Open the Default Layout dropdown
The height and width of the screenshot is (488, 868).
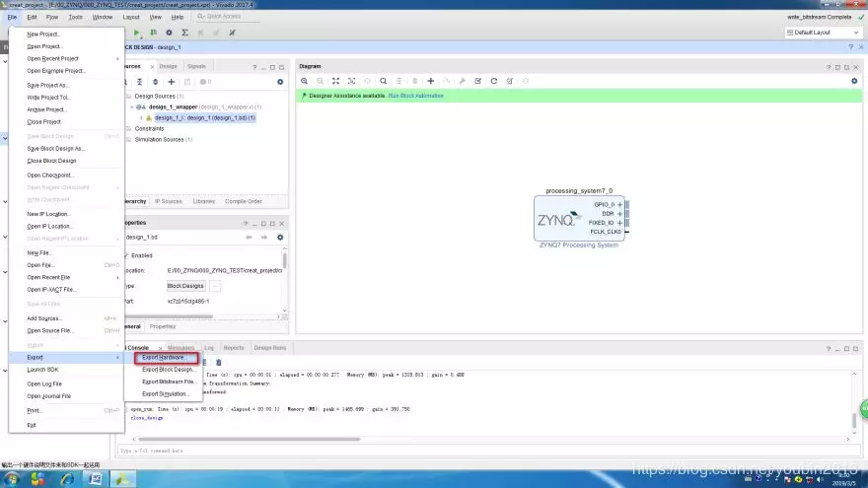pos(824,33)
